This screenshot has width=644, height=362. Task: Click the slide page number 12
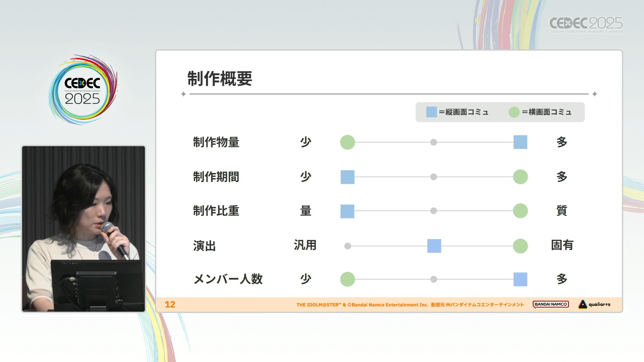[x=170, y=304]
